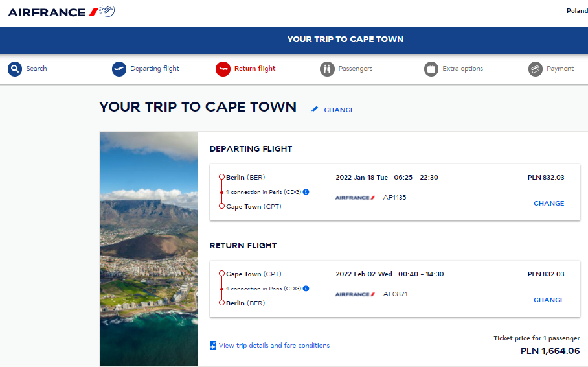Go to the Search step label
588x367 pixels.
[36, 69]
